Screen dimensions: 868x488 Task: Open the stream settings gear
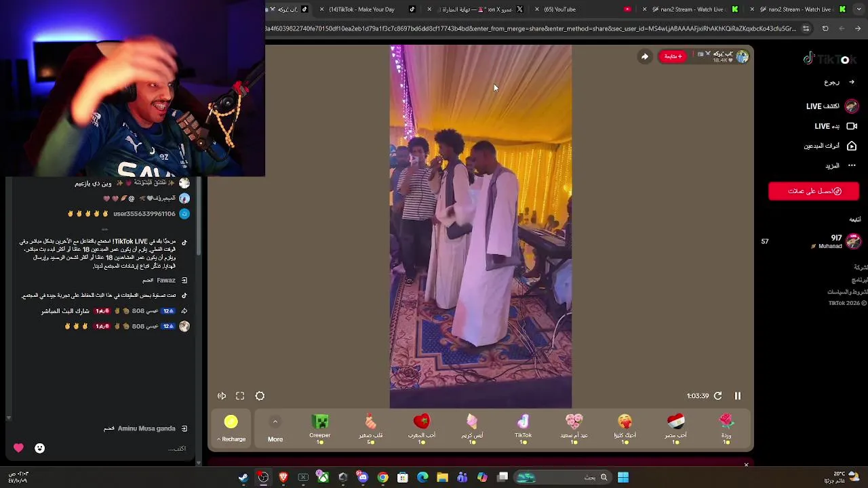pos(260,396)
